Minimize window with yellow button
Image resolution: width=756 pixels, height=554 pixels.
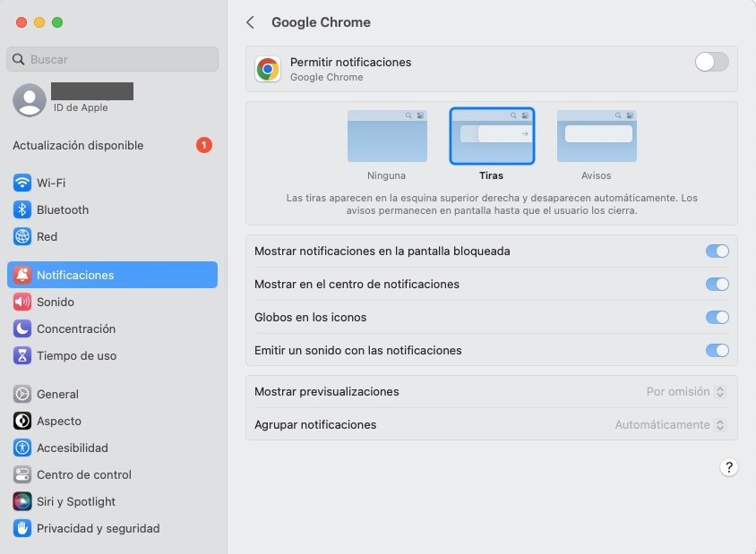tap(39, 22)
